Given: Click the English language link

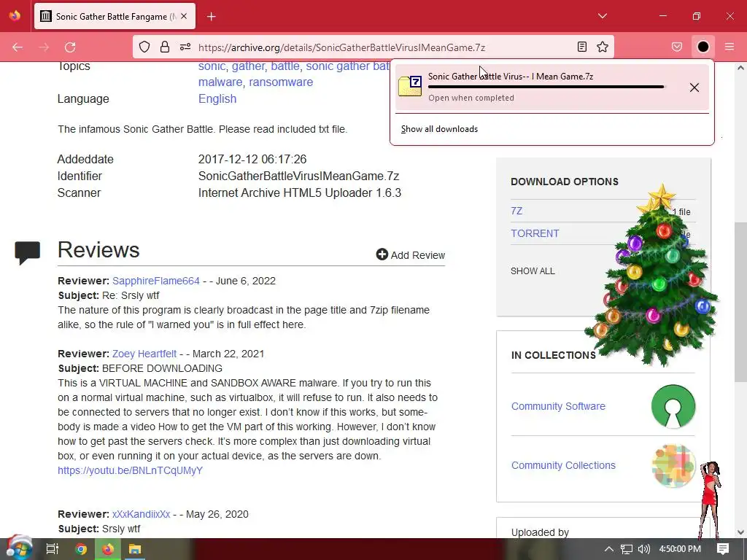Looking at the screenshot, I should point(217,98).
